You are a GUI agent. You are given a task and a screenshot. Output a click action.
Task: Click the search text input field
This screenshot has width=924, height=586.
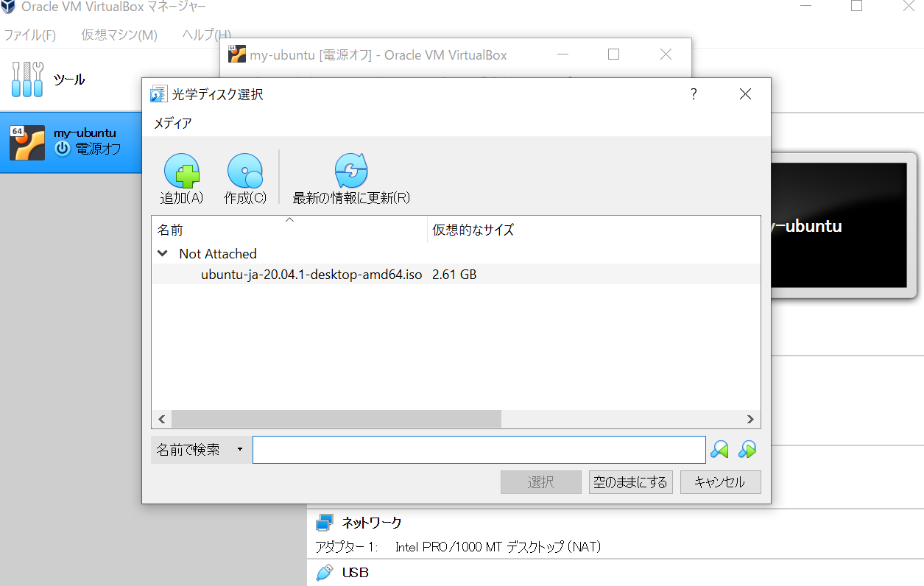[x=479, y=450]
